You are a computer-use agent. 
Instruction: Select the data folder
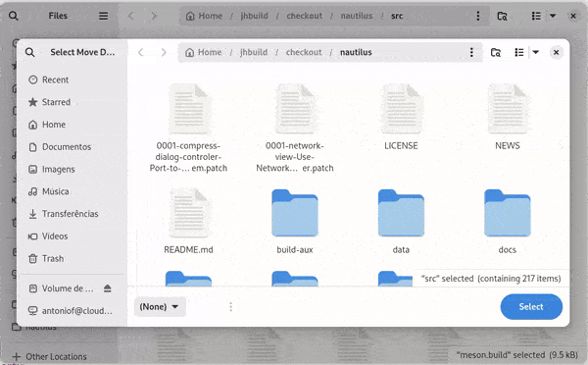401,221
